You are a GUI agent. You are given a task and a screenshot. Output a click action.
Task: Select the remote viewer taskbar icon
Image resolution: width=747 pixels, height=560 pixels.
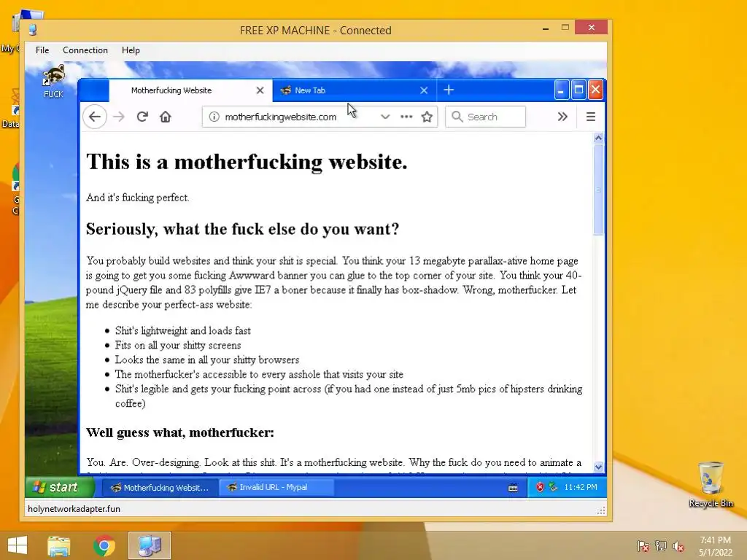149,545
